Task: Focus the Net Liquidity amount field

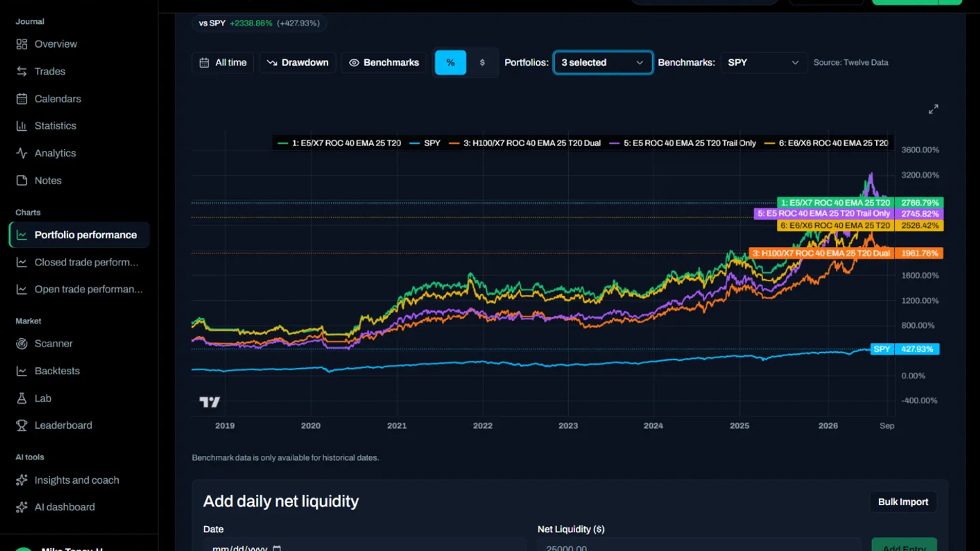Action: [x=699, y=545]
